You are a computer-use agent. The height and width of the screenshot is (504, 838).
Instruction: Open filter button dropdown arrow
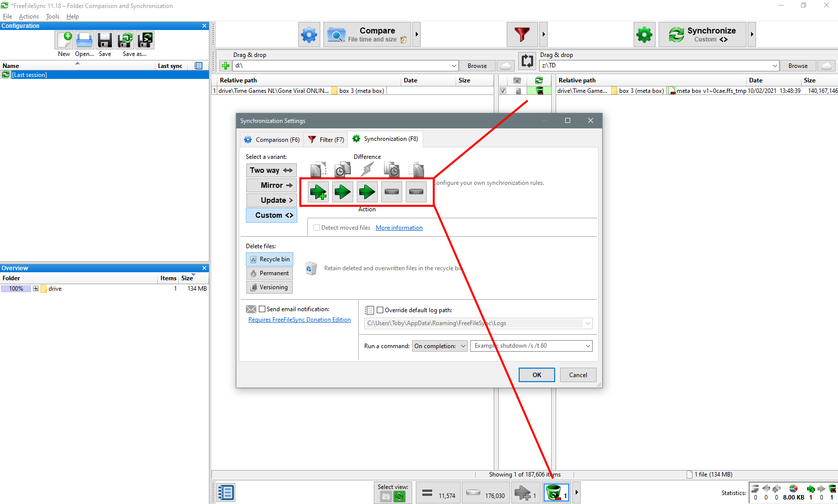click(x=544, y=35)
